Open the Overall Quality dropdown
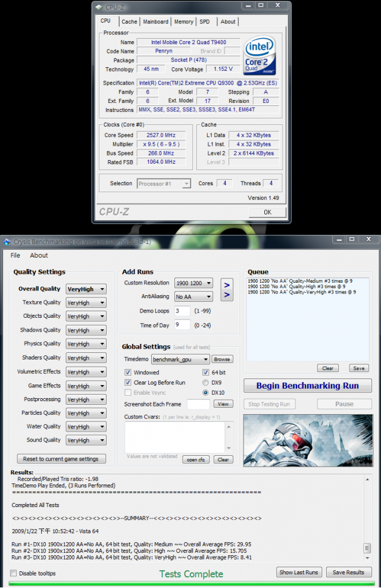Viewport: 381px width, 588px height. [86, 289]
